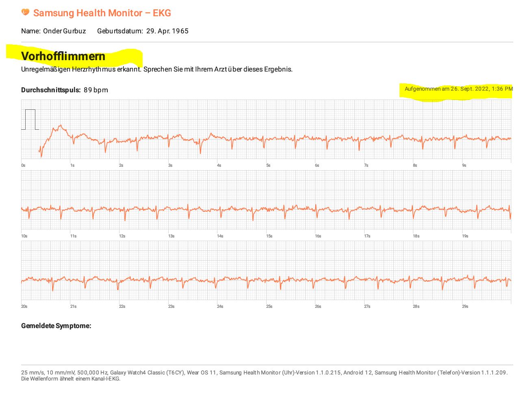532x396 pixels.
Task: Select the patient name "Onder Gurbuz"
Action: tap(65, 31)
